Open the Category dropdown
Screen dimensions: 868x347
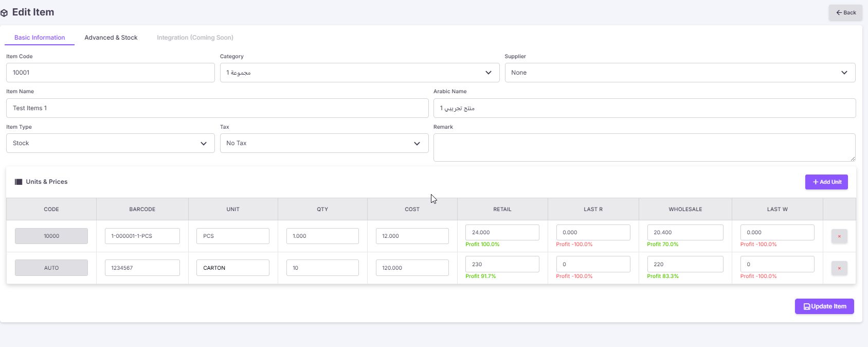click(359, 73)
